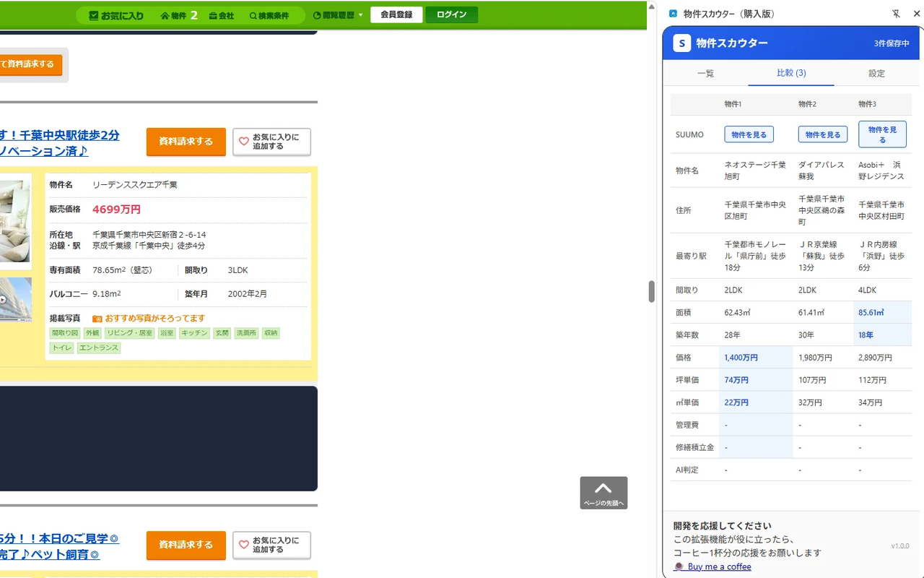Open the 設定 tab in the extension panel
Image resolution: width=924 pixels, height=578 pixels.
(x=876, y=73)
